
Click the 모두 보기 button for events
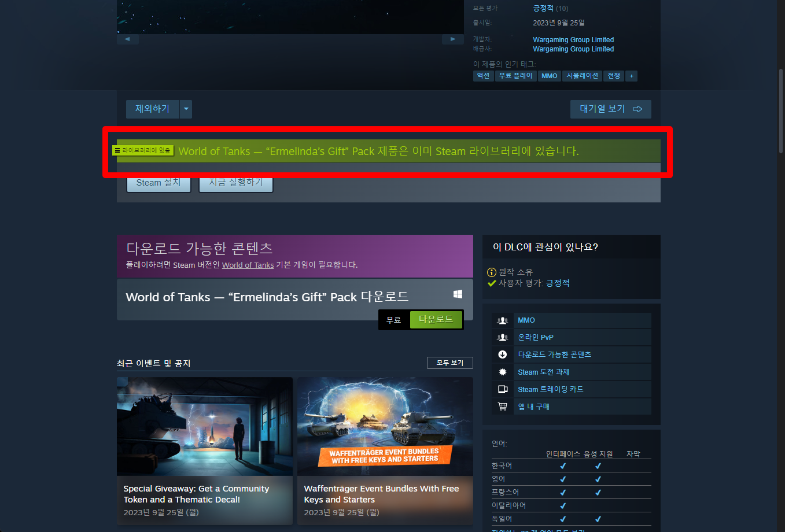click(x=450, y=363)
